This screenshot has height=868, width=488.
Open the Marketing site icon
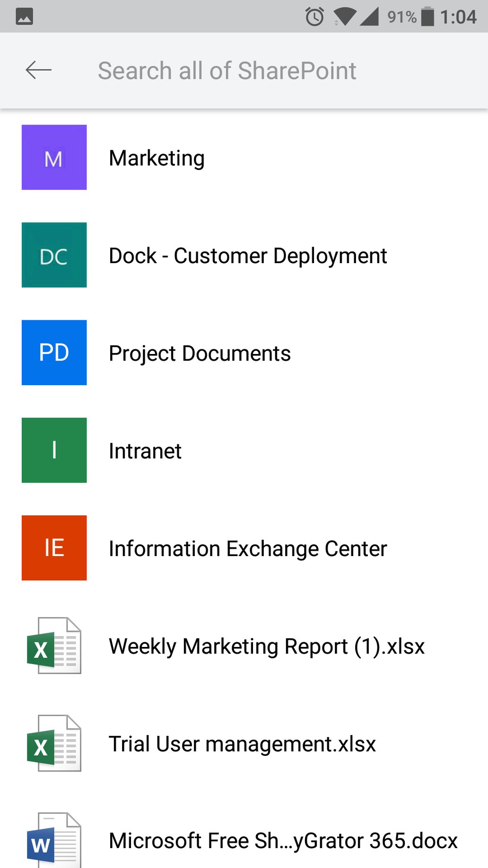(x=54, y=158)
